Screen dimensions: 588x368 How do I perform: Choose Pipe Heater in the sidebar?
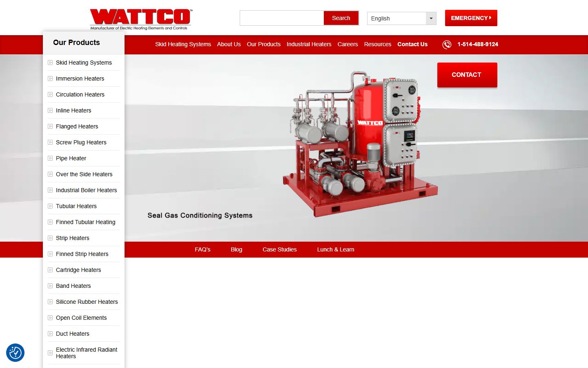[x=71, y=158]
